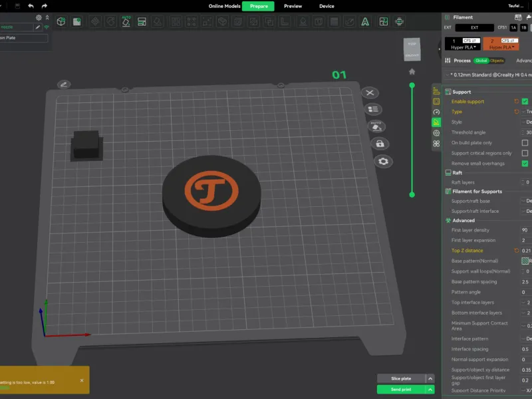The width and height of the screenshot is (532, 399).
Task: Undo the last action
Action: pyautogui.click(x=31, y=6)
